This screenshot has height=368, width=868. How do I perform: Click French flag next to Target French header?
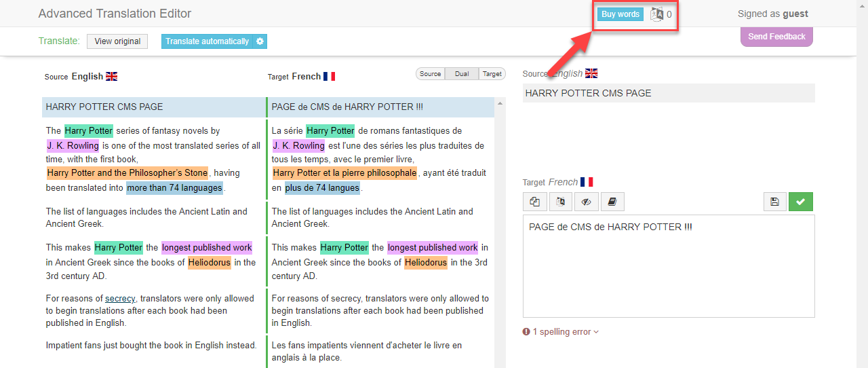click(x=330, y=77)
